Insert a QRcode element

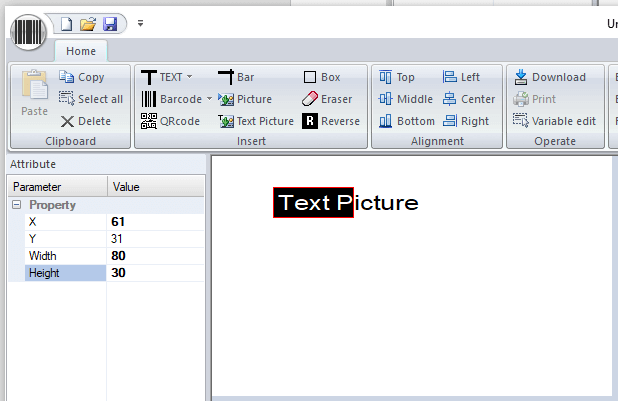(170, 121)
